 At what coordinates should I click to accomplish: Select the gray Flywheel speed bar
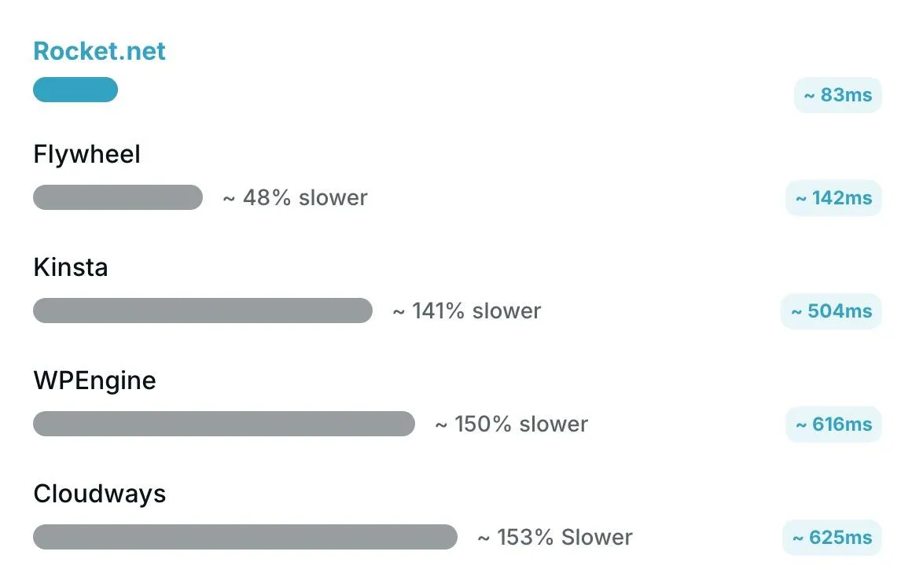tap(118, 197)
